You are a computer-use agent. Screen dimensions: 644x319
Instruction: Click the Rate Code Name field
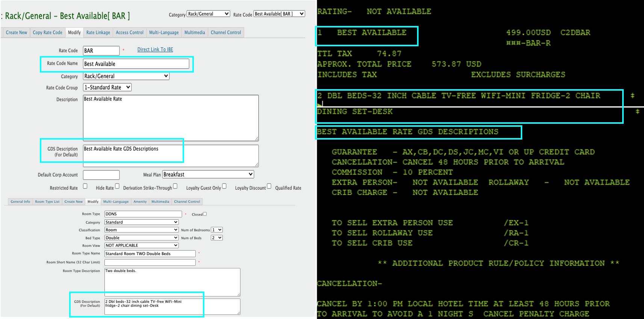136,64
